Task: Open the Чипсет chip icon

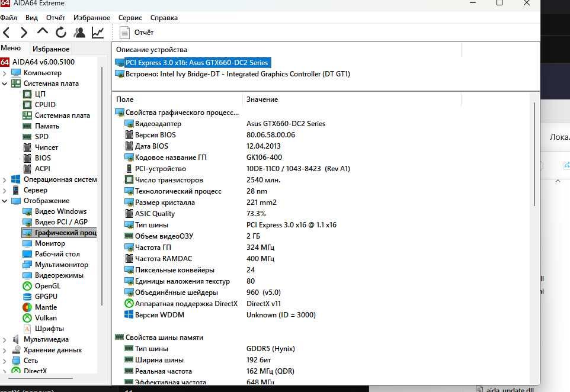Action: coord(27,147)
